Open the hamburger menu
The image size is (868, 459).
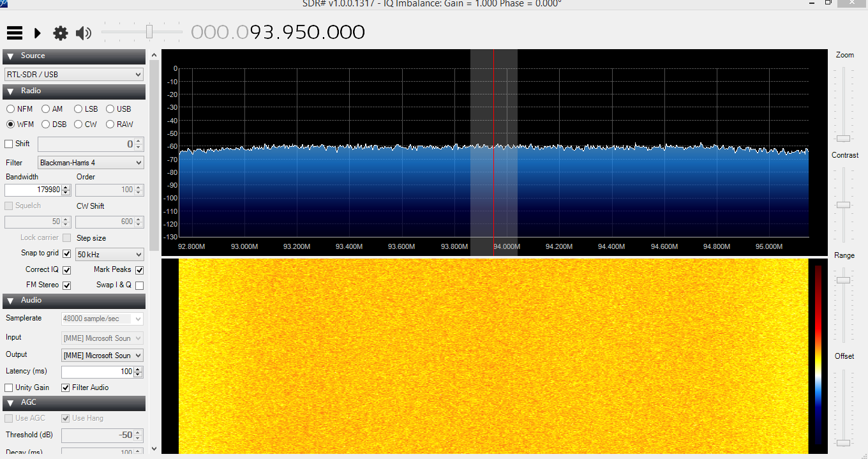click(14, 33)
